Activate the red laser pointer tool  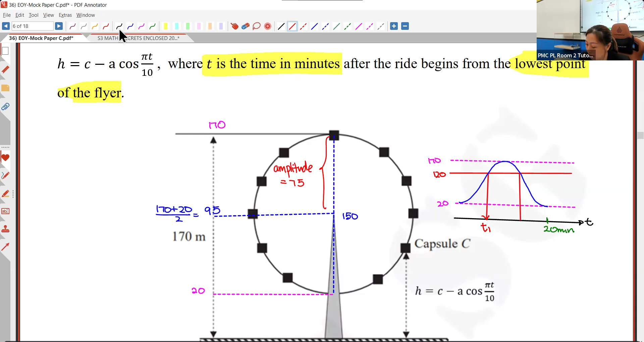[x=268, y=26]
